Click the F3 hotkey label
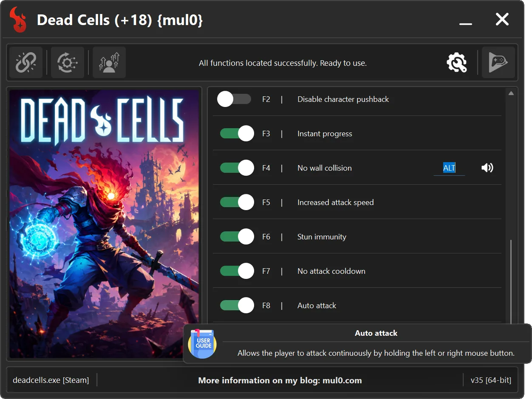The image size is (532, 399). pos(266,134)
